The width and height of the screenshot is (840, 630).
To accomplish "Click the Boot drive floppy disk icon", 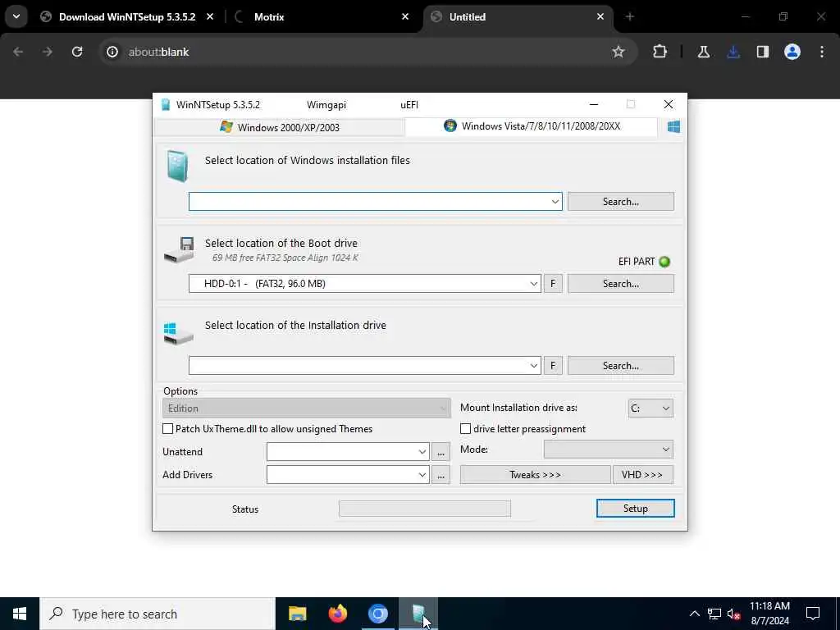I will (179, 249).
